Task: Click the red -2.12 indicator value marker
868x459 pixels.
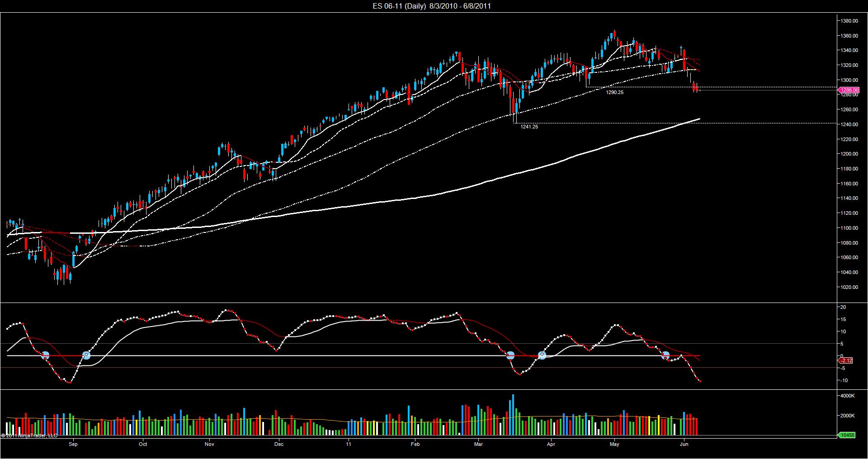Action: (845, 360)
